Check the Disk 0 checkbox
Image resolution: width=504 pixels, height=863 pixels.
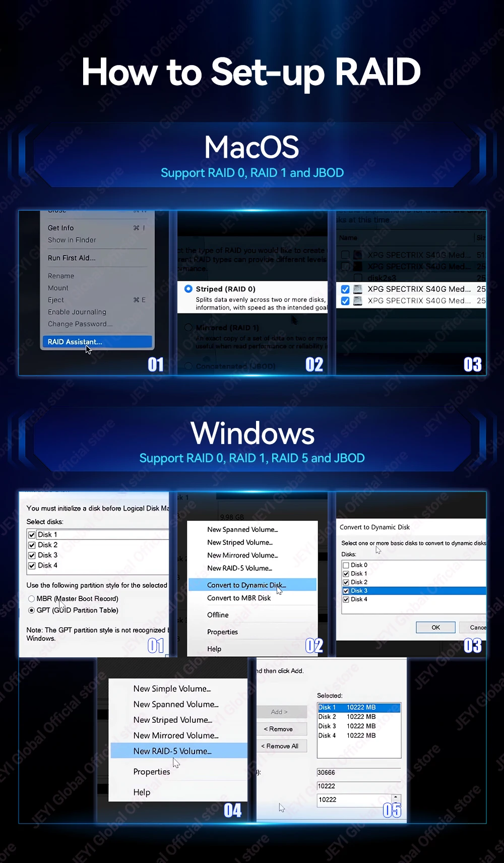[x=346, y=565]
